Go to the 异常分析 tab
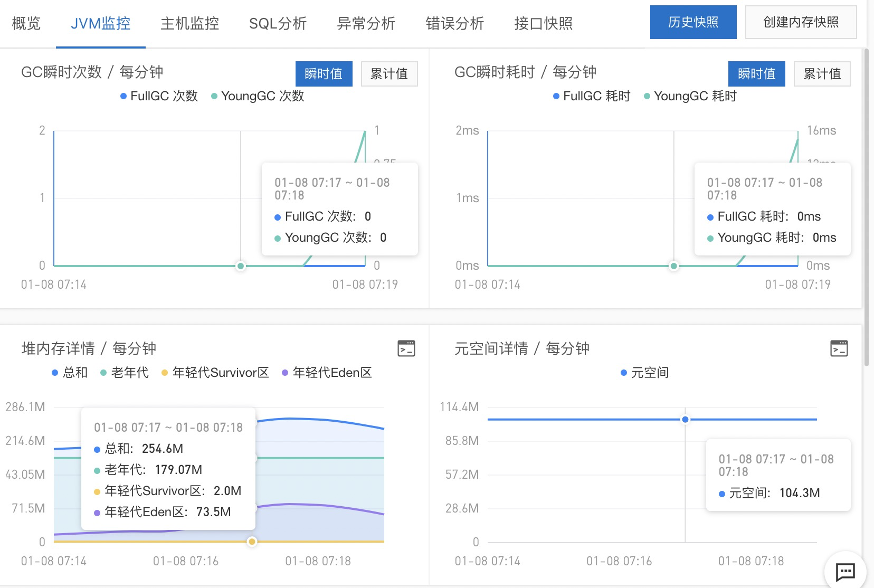The width and height of the screenshot is (874, 588). (x=366, y=24)
